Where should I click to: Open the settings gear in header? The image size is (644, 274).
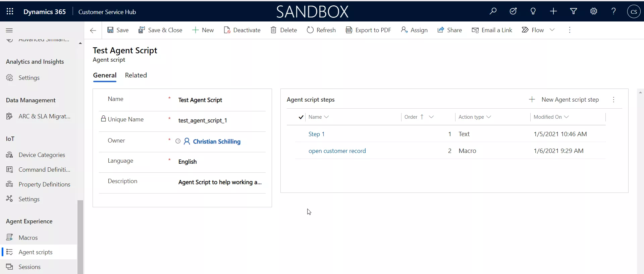point(593,11)
